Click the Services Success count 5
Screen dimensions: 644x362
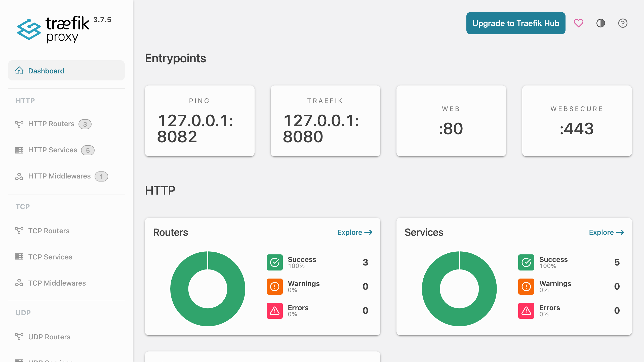(x=617, y=262)
